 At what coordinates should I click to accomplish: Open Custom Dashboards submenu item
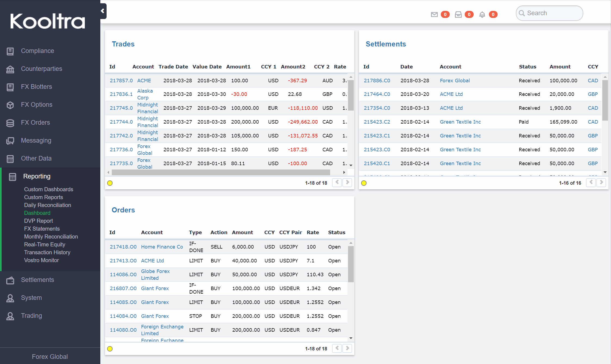pyautogui.click(x=49, y=189)
